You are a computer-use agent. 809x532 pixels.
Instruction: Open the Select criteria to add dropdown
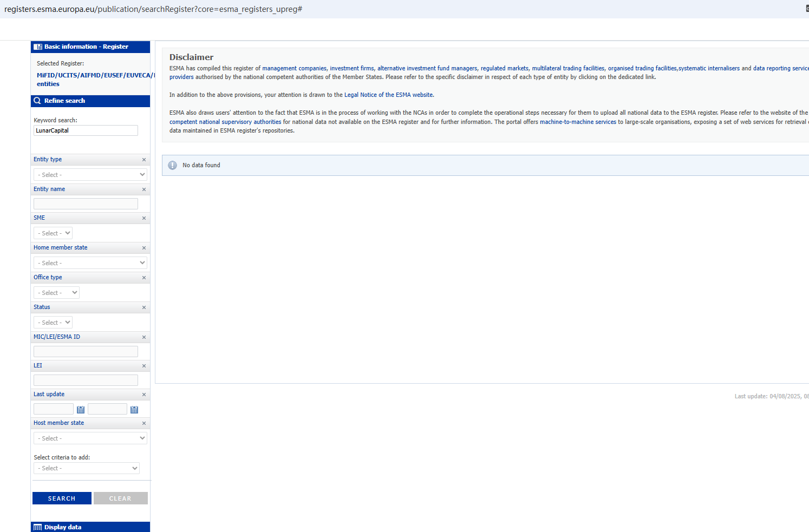pyautogui.click(x=87, y=468)
